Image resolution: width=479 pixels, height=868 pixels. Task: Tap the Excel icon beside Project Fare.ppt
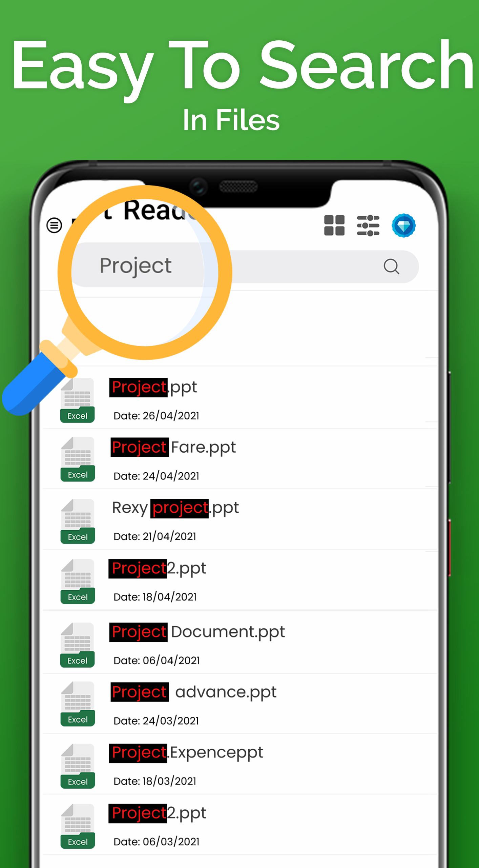pos(78,459)
